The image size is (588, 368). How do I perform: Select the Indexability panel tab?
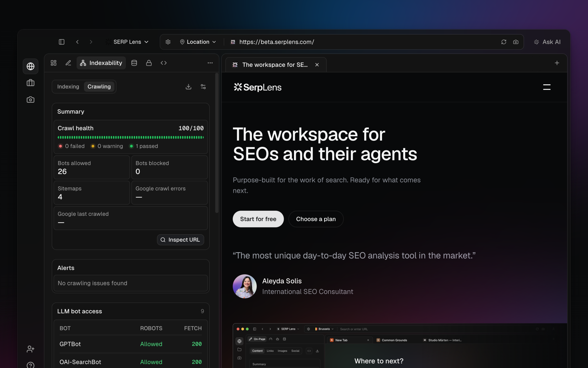point(101,63)
